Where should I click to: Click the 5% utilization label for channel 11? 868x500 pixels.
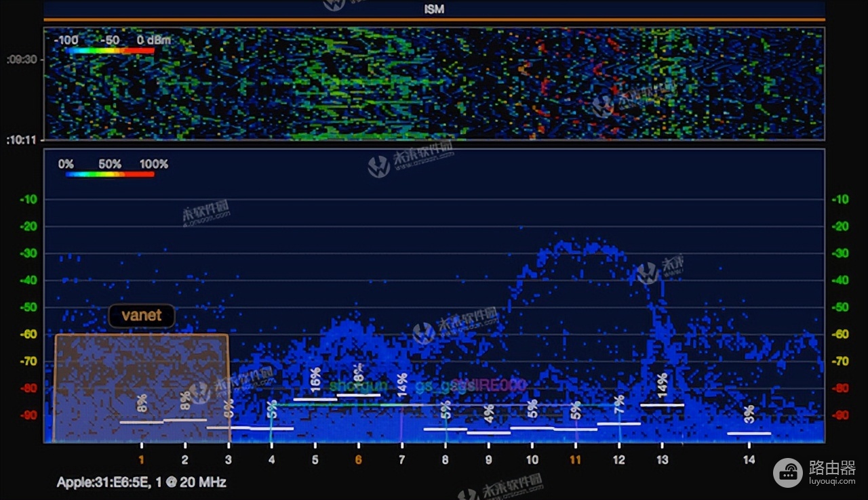576,411
